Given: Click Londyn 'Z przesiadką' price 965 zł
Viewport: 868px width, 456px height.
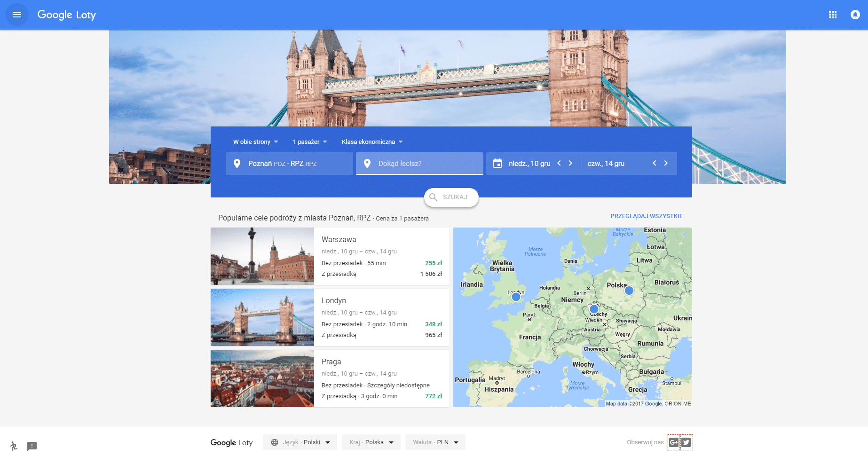Looking at the screenshot, I should (x=434, y=335).
